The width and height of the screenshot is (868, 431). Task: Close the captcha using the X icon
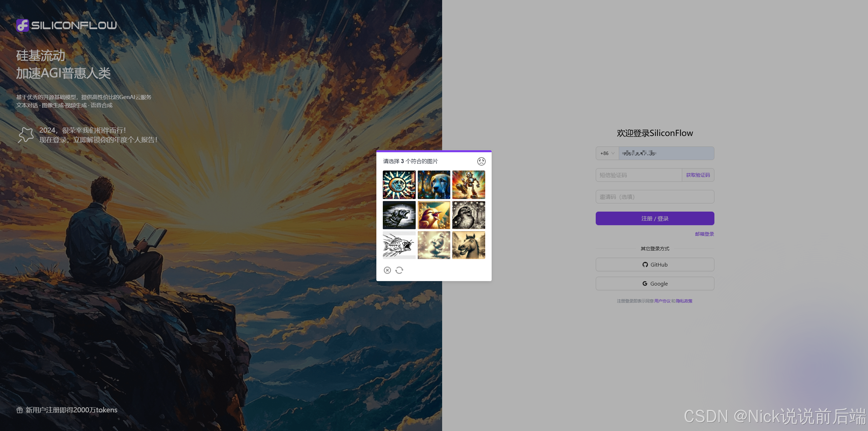point(387,270)
